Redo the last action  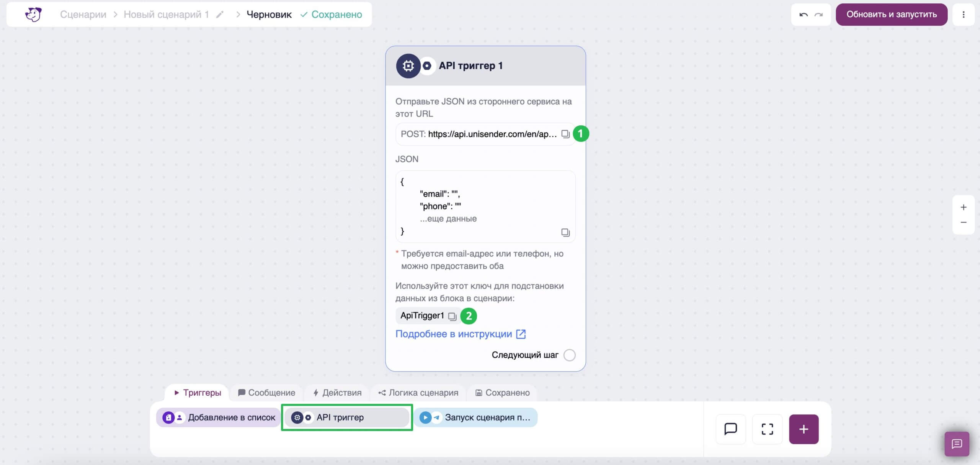point(818,15)
